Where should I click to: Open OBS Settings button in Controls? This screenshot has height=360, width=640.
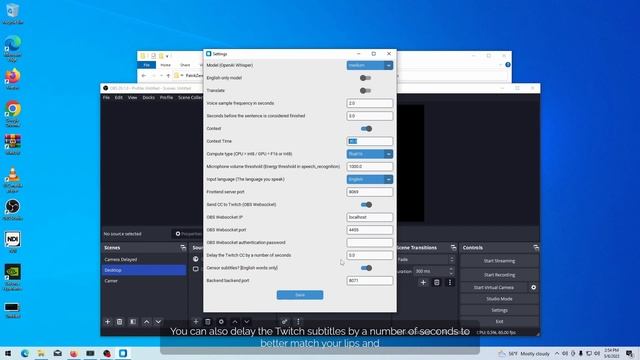(499, 310)
